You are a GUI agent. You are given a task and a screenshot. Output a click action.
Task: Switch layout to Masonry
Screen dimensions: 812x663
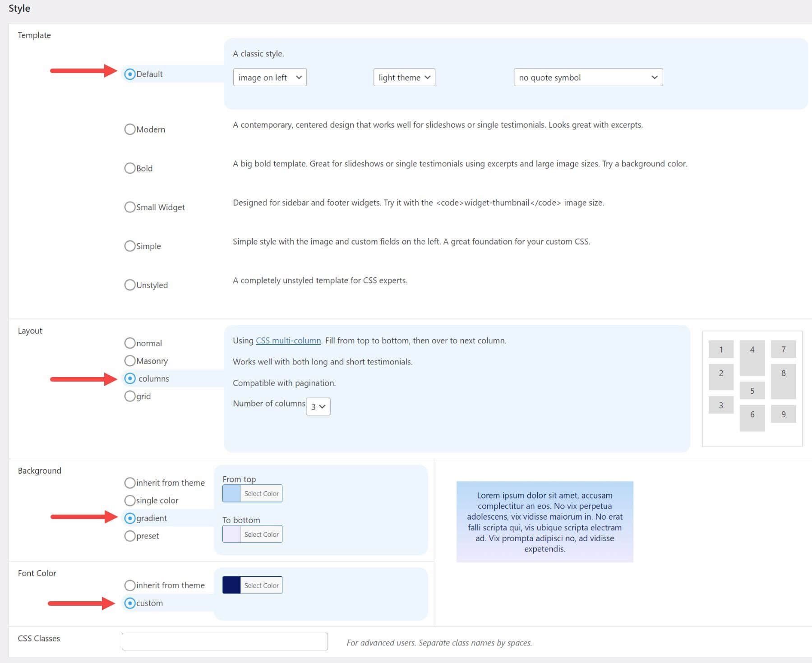[x=130, y=360]
